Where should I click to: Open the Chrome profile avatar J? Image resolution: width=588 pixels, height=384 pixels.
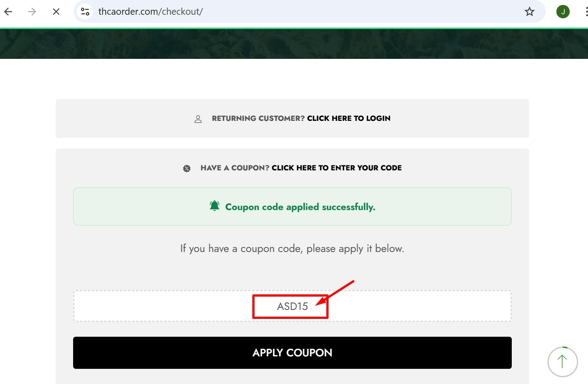click(x=563, y=12)
